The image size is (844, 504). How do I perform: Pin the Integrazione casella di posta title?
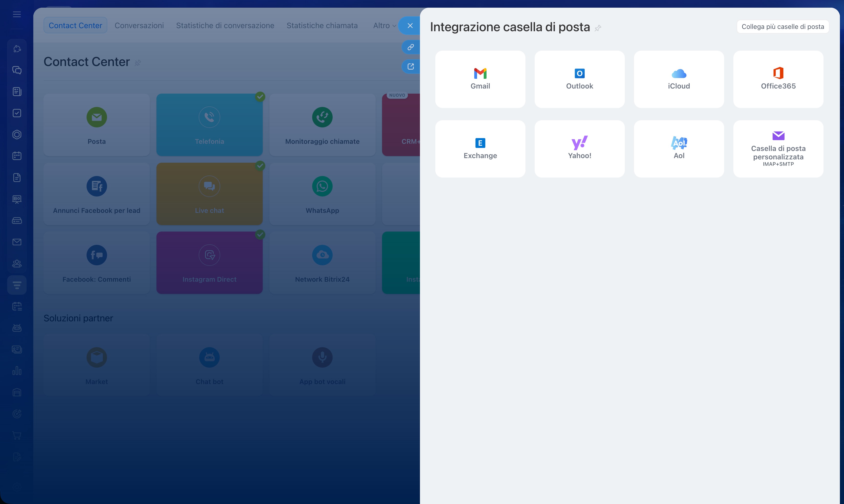coord(598,28)
